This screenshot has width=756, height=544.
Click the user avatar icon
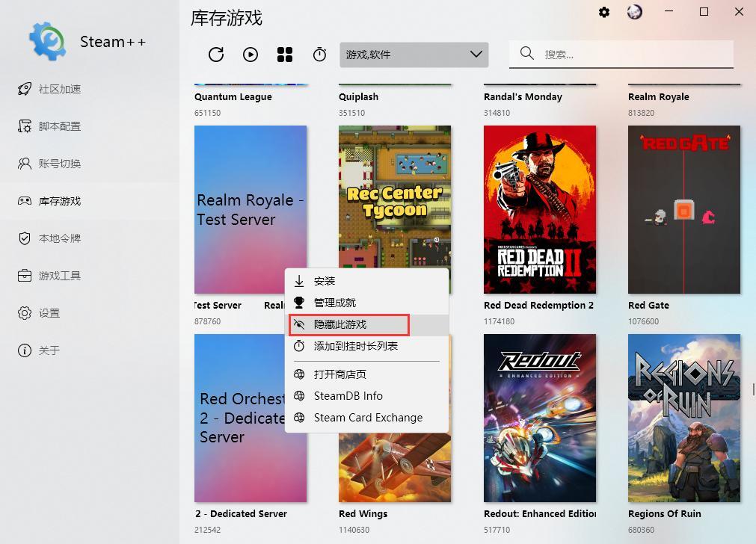pos(635,12)
